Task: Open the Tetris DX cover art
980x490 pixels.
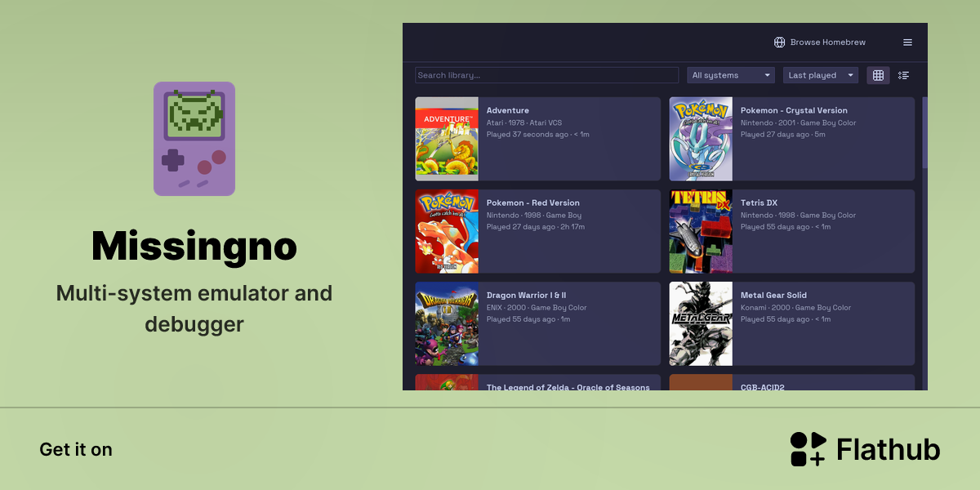Action: 701,231
